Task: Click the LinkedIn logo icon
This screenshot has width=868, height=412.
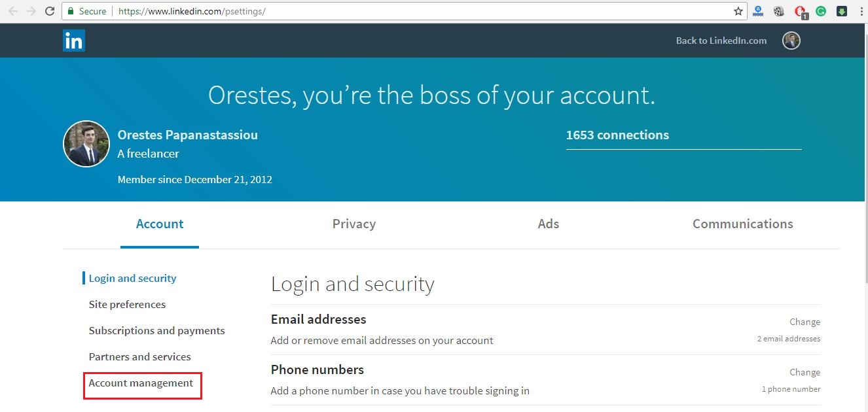Action: [74, 41]
